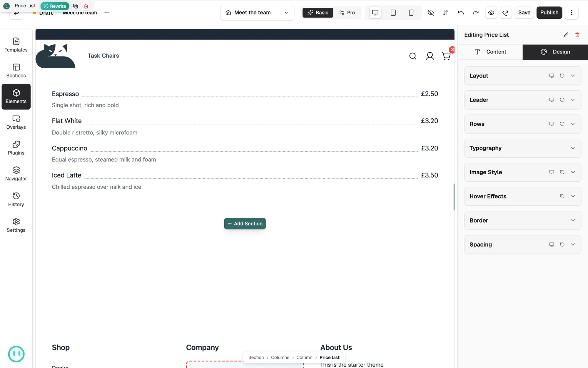Viewport: 588px width, 368px height.
Task: Reset the Rows section settings
Action: (562, 124)
